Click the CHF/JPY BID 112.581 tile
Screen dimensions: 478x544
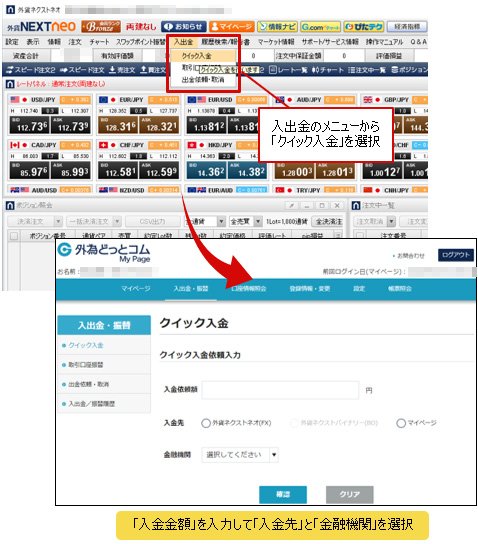118,170
